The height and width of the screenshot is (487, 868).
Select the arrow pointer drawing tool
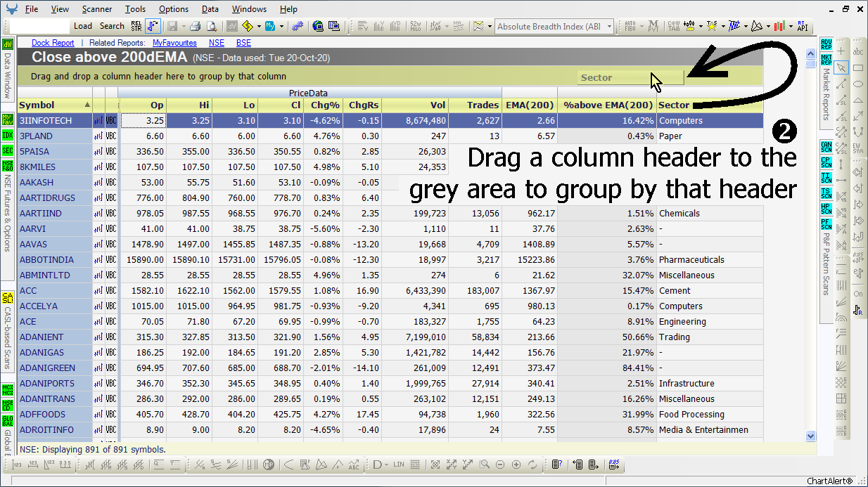[x=841, y=68]
